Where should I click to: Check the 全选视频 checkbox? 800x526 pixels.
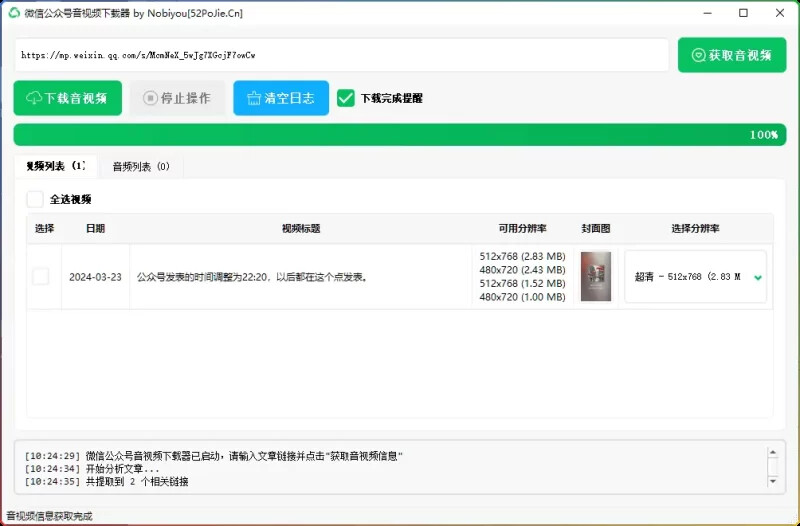(36, 199)
